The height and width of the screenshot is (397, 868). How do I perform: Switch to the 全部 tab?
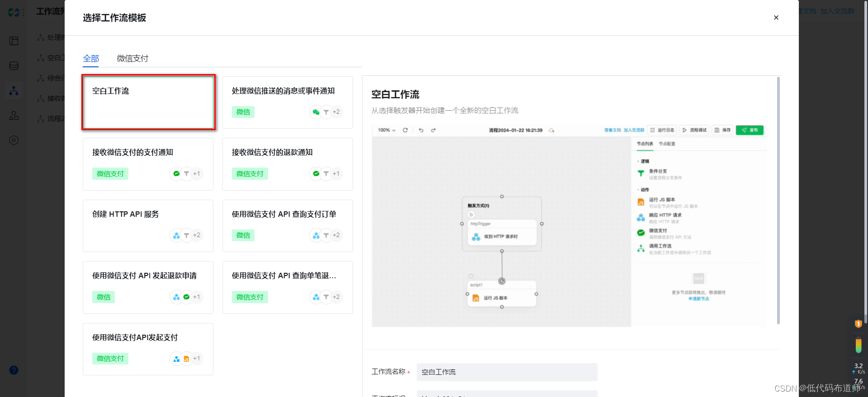tap(91, 59)
